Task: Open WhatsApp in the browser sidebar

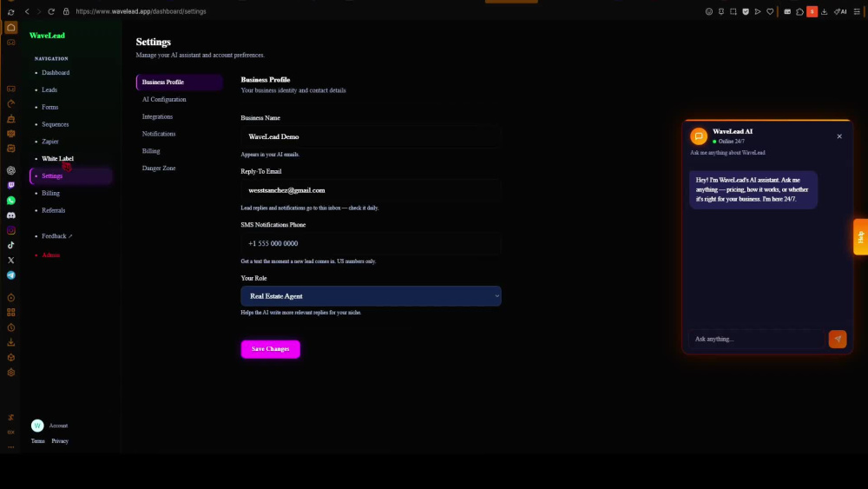Action: click(11, 201)
